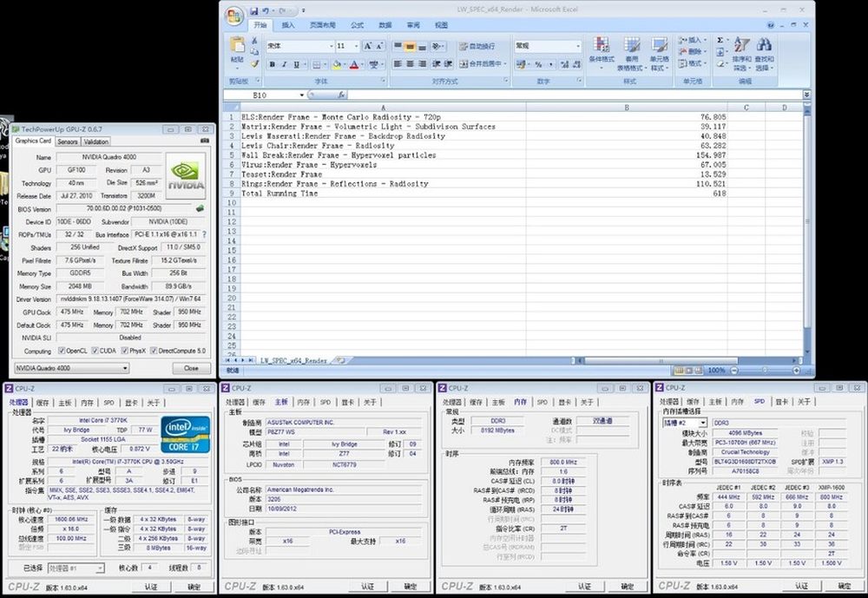Increase indent in the alignment group
The width and height of the screenshot is (868, 598).
pos(448,64)
